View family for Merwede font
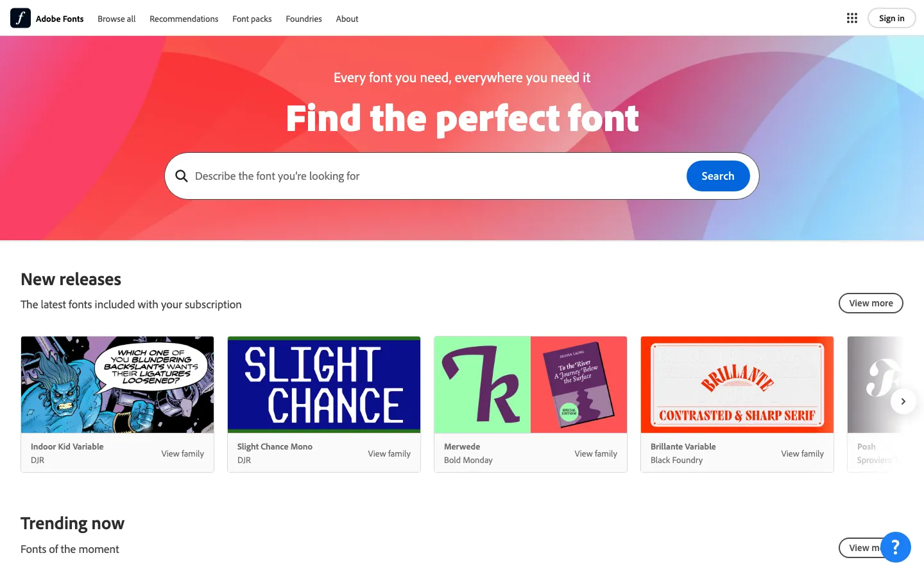 point(595,453)
